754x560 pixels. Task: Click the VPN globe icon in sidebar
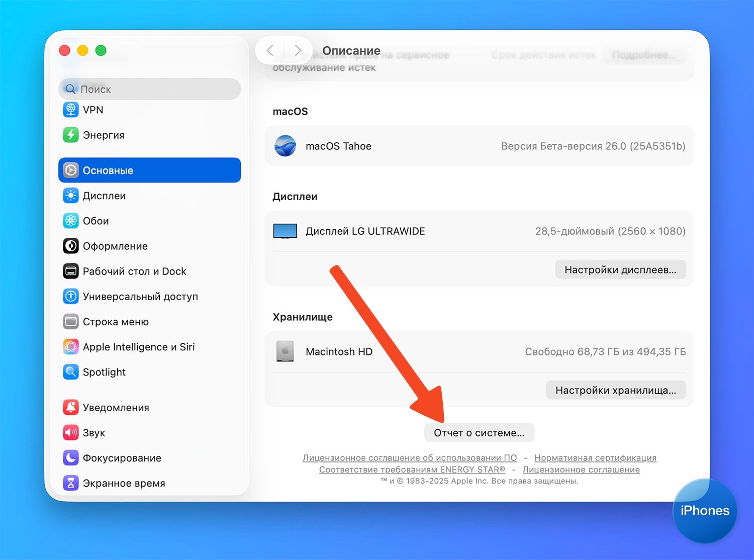point(71,110)
